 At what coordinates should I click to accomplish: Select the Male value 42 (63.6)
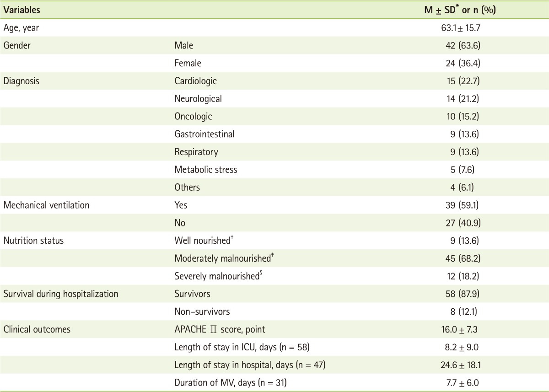(x=460, y=45)
